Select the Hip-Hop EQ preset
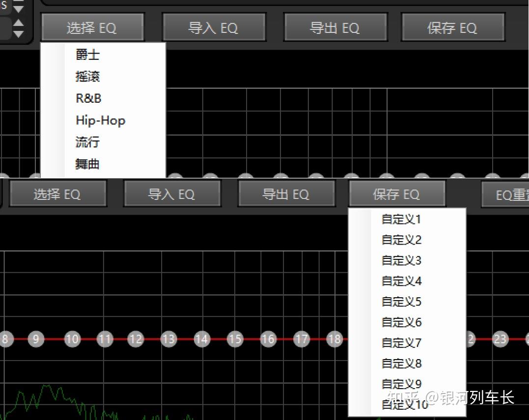The image size is (529, 420). (100, 120)
